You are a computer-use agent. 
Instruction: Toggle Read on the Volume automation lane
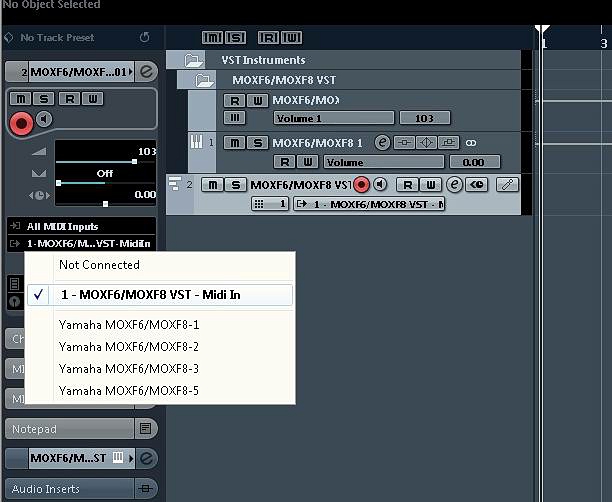pos(285,162)
